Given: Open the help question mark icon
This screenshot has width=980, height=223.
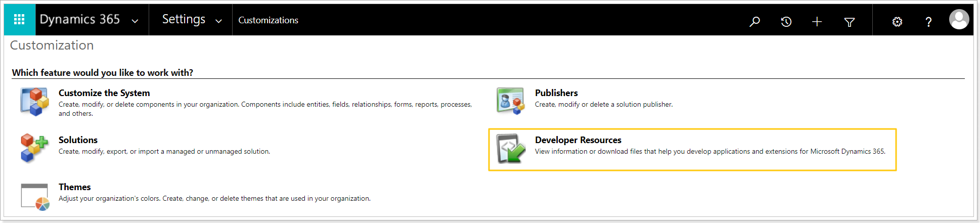Looking at the screenshot, I should [x=928, y=22].
